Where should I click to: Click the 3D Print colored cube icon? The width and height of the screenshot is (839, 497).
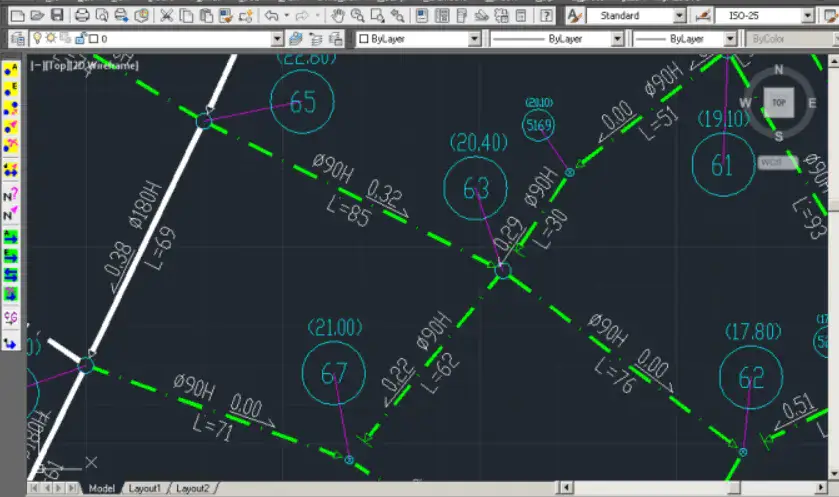coord(141,16)
